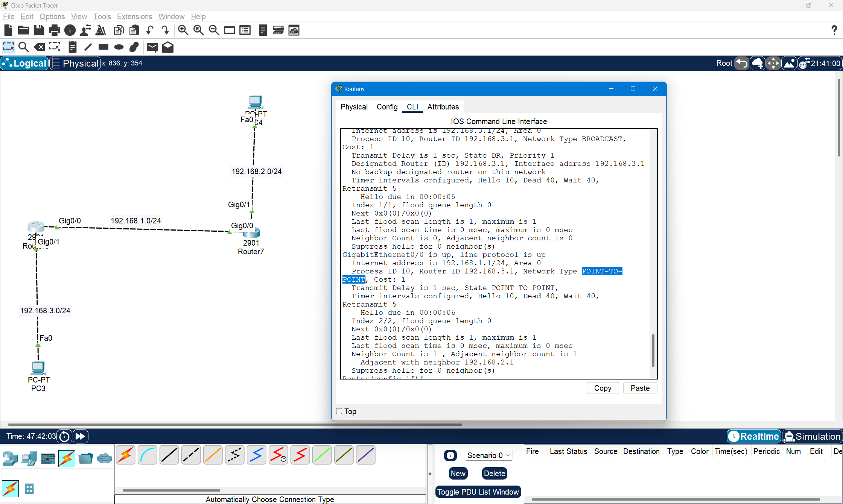Open the File menu

9,17
